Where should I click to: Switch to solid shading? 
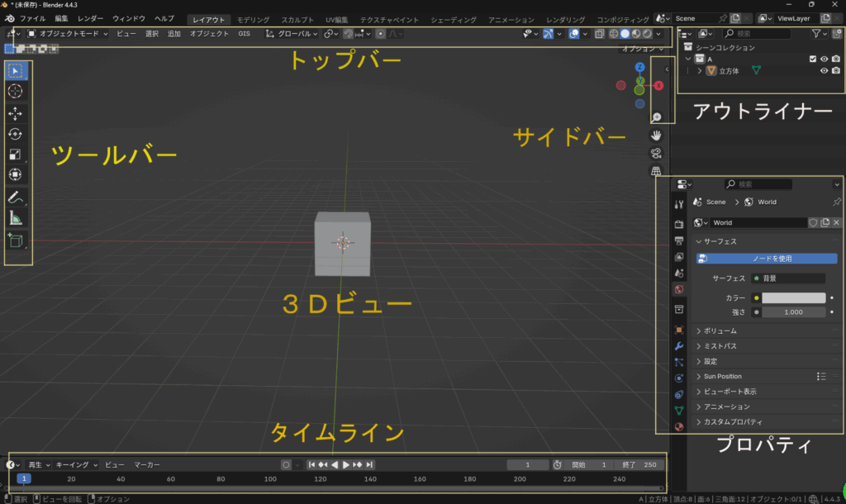(x=625, y=33)
